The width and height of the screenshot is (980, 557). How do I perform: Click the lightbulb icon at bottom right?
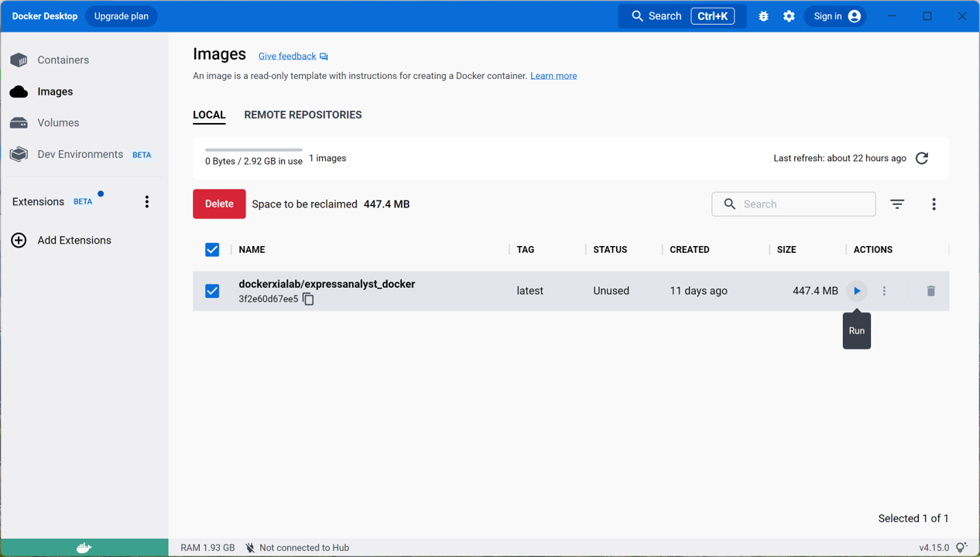point(961,548)
